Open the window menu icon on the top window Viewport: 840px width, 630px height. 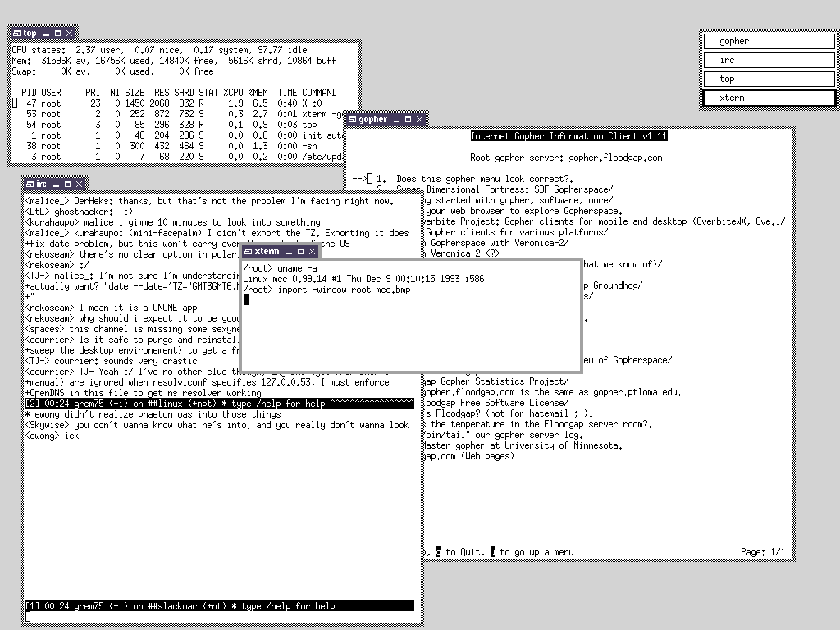pos(16,33)
